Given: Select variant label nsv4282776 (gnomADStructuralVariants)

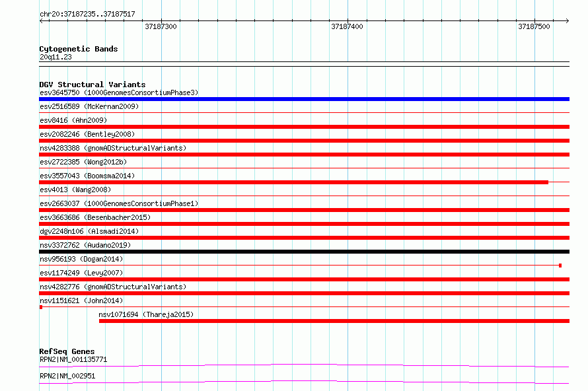Looking at the screenshot, I should pyautogui.click(x=113, y=287).
